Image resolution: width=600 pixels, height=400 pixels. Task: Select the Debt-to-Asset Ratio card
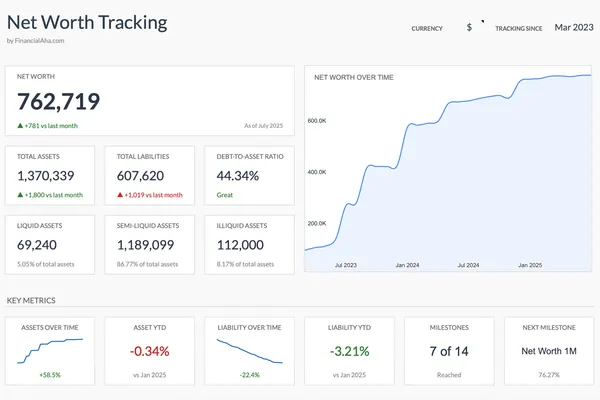click(248, 176)
